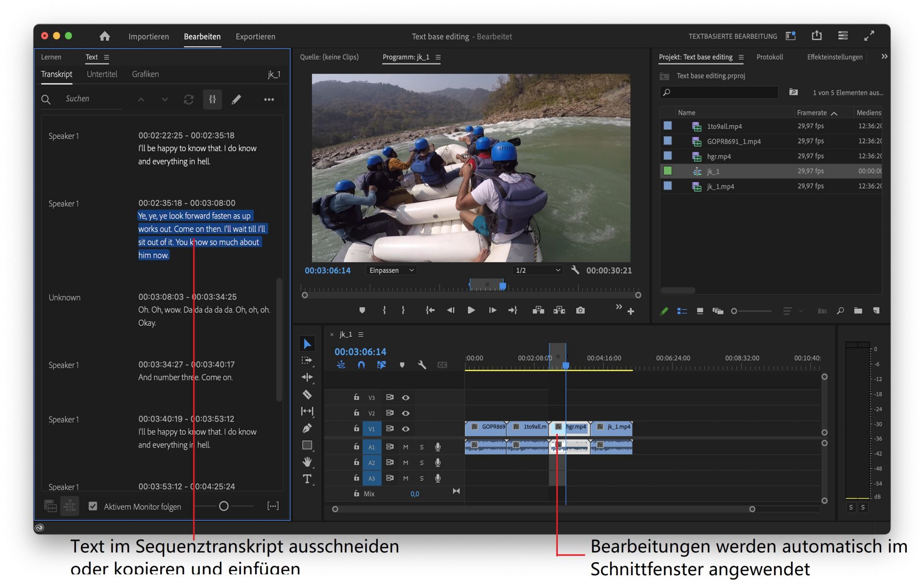Click the Protokoll panel label

point(770,57)
